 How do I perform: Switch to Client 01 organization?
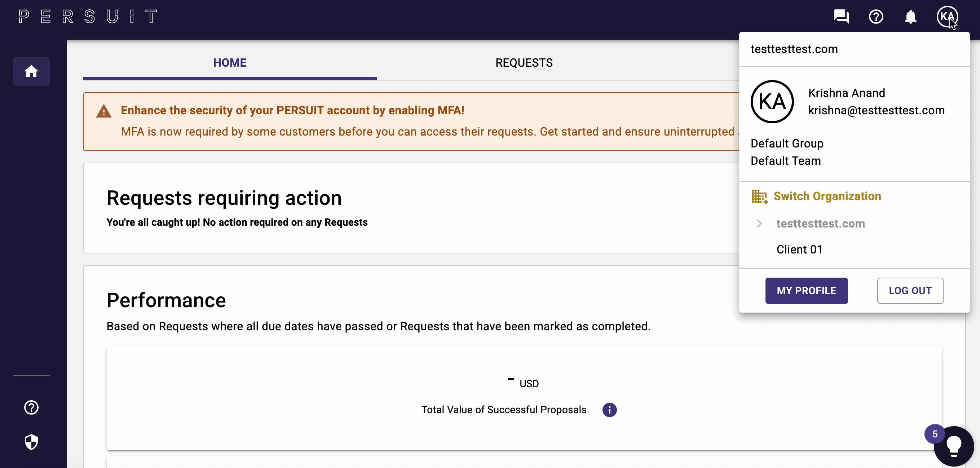coord(799,249)
